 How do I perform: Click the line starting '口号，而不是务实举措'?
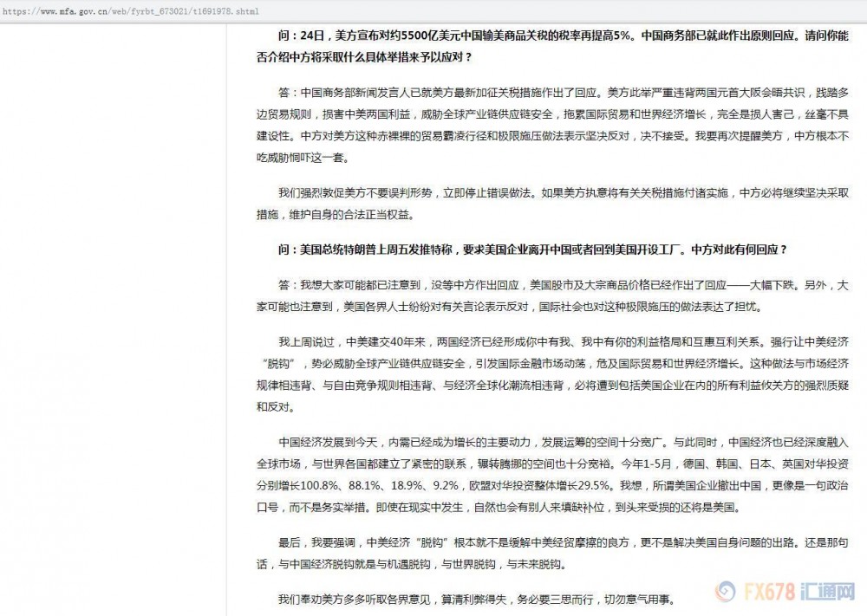499,507
